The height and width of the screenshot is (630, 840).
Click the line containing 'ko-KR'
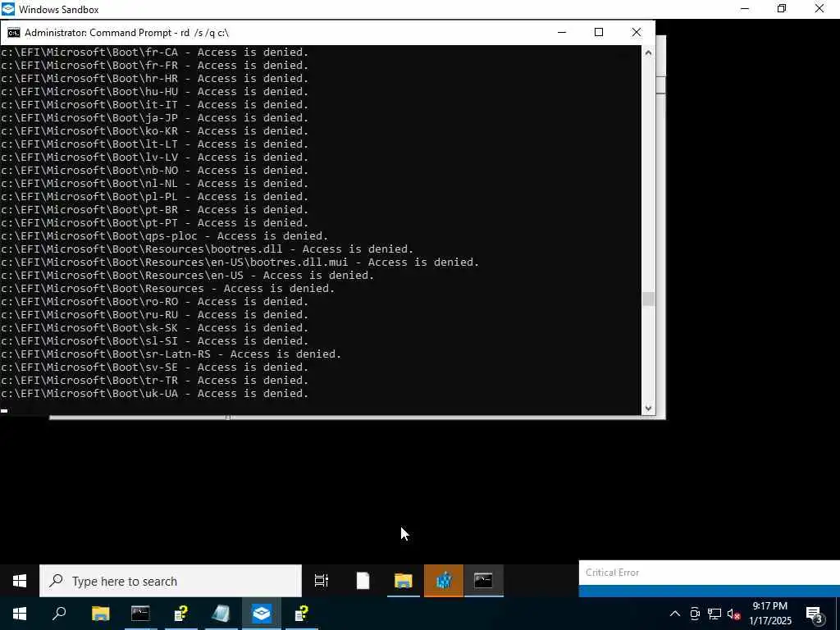(155, 130)
